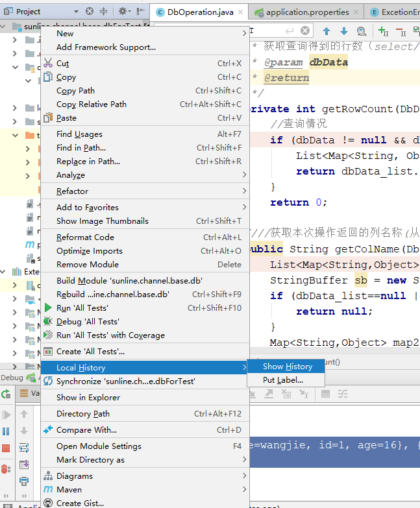Click the Paste clipboard icon

(x=48, y=117)
